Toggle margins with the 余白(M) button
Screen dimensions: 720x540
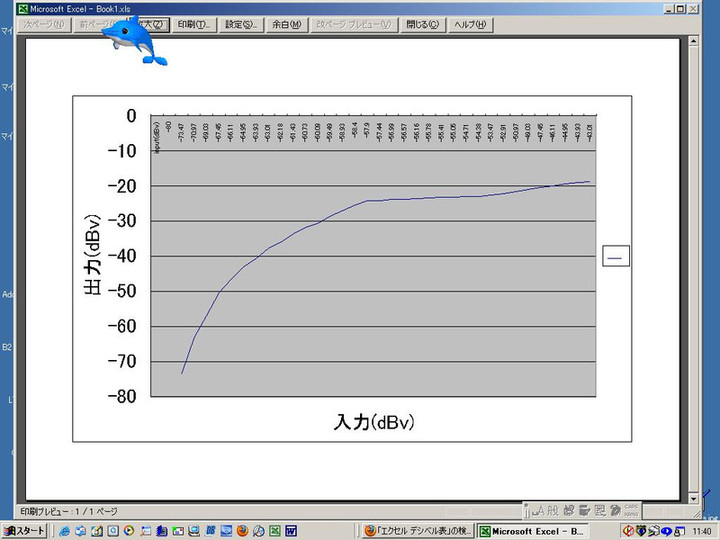click(x=287, y=24)
